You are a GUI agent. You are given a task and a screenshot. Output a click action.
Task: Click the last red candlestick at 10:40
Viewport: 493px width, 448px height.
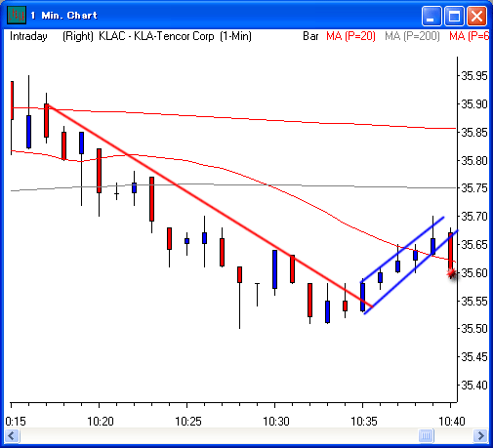point(450,251)
